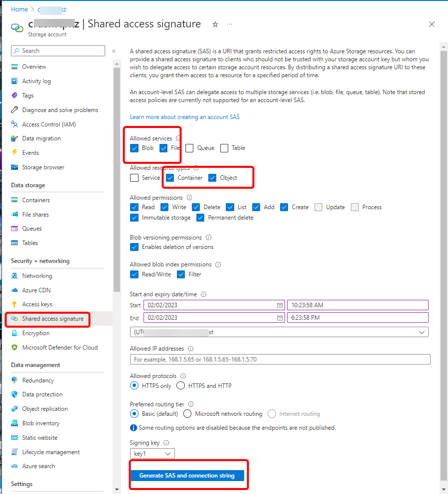The image size is (448, 494).
Task: Click the Events lightning bolt icon
Action: click(14, 153)
